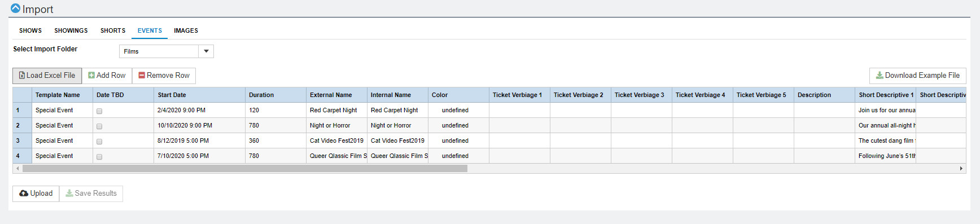
Task: Click duration cell 120
Action: (x=275, y=110)
